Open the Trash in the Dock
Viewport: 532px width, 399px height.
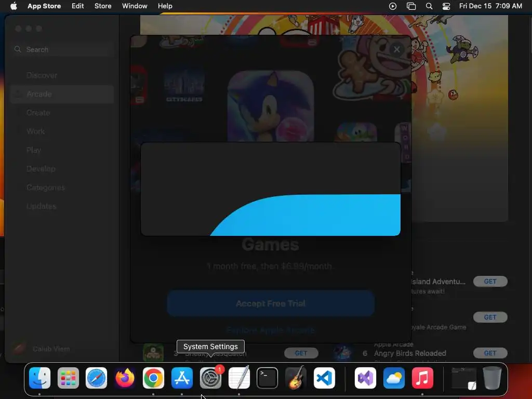[492, 378]
